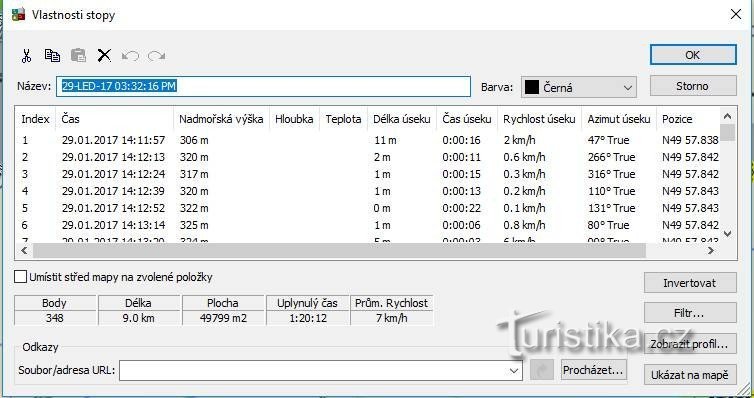This screenshot has width=754, height=398.
Task: Click the Název track name field
Action: coord(263,87)
